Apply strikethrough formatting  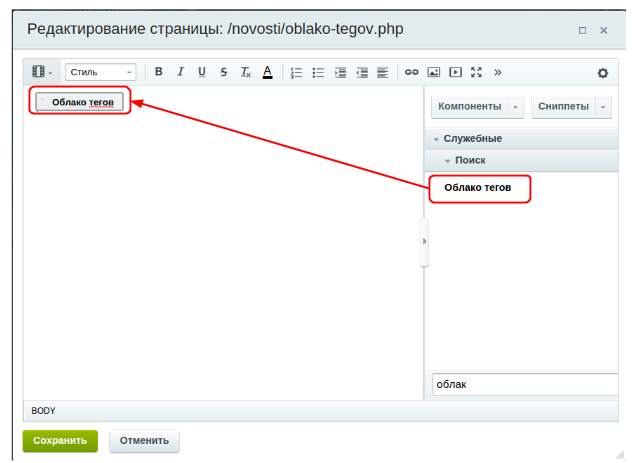point(224,72)
